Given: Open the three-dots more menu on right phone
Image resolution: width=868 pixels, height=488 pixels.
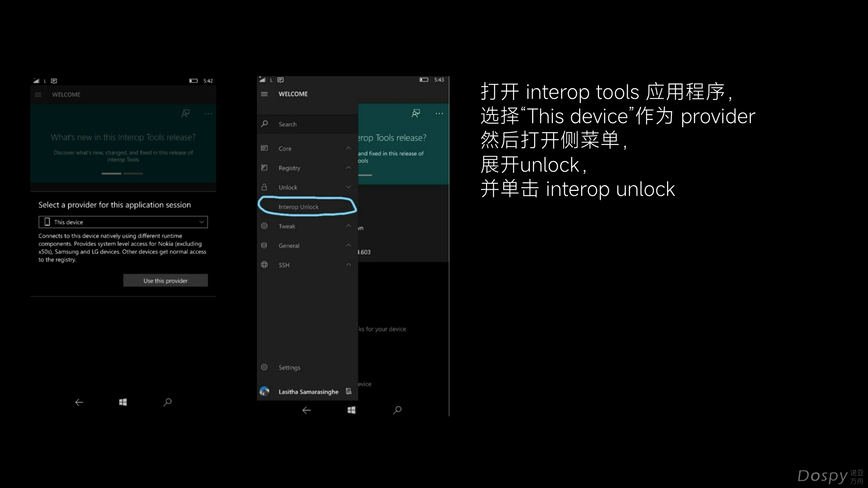Looking at the screenshot, I should (x=439, y=114).
